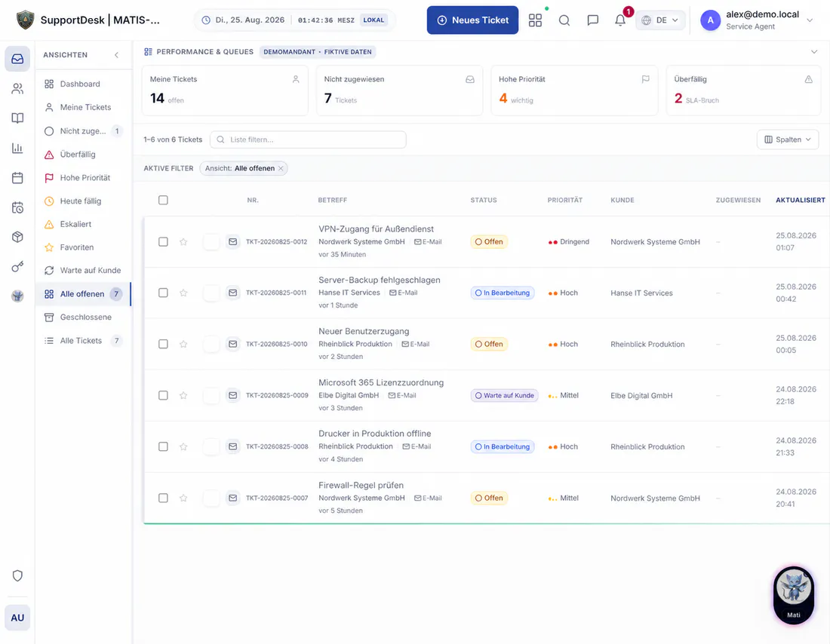Click the shield icon near rail bottom

pyautogui.click(x=17, y=575)
